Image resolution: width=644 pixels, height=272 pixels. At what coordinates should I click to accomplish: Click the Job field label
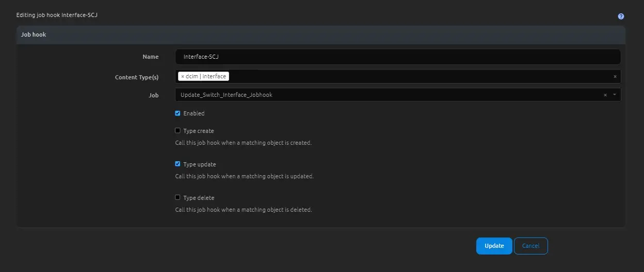click(x=153, y=95)
